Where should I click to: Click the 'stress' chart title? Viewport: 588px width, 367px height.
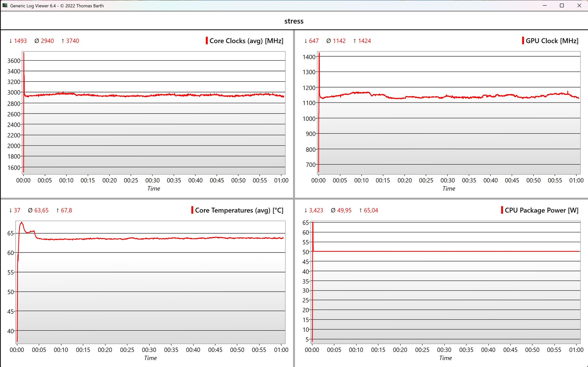[x=294, y=21]
